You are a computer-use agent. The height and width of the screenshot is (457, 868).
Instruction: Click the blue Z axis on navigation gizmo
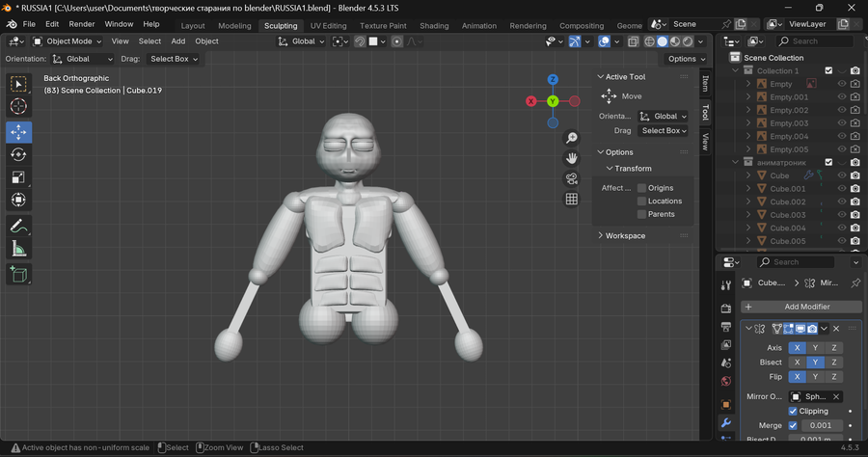[x=553, y=80]
